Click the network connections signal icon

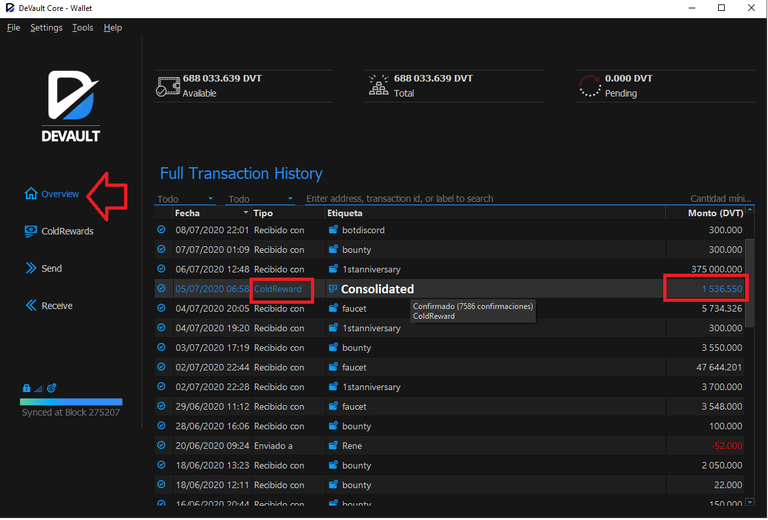pos(38,389)
